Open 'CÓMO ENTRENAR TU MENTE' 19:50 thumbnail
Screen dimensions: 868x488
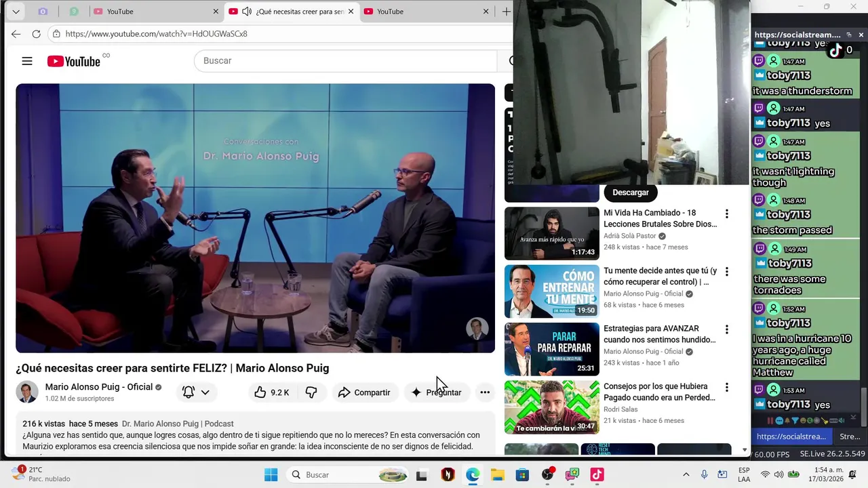[x=552, y=291]
